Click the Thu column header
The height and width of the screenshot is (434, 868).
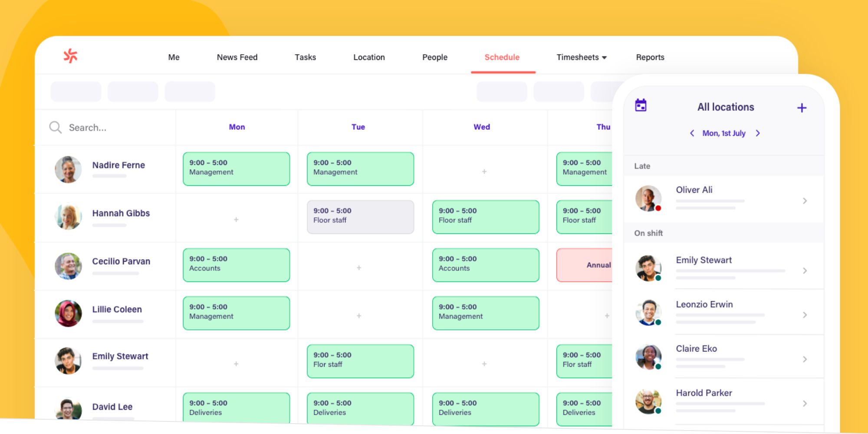point(603,127)
